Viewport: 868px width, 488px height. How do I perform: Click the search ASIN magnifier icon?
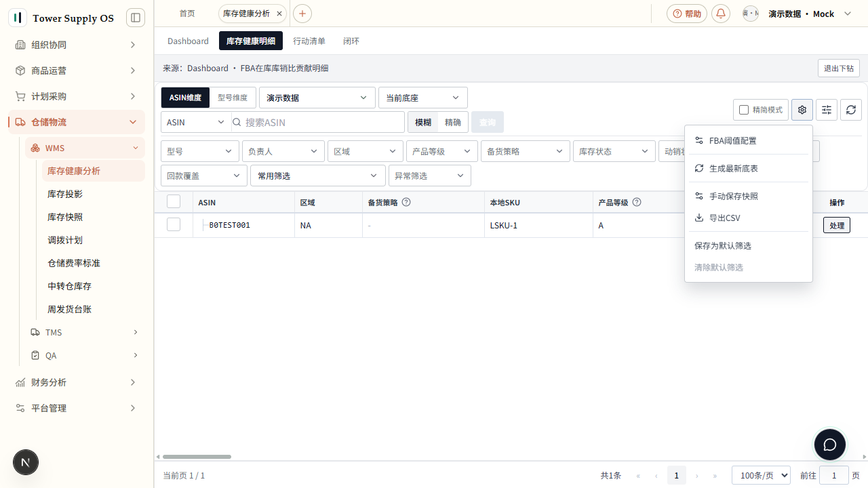237,122
